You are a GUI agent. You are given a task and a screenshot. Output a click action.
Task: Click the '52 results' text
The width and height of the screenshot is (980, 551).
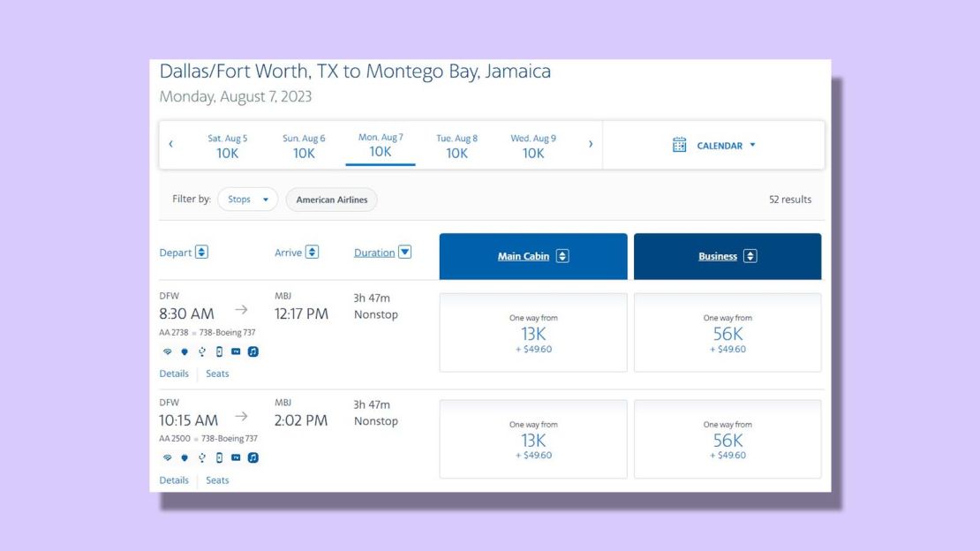coord(790,200)
